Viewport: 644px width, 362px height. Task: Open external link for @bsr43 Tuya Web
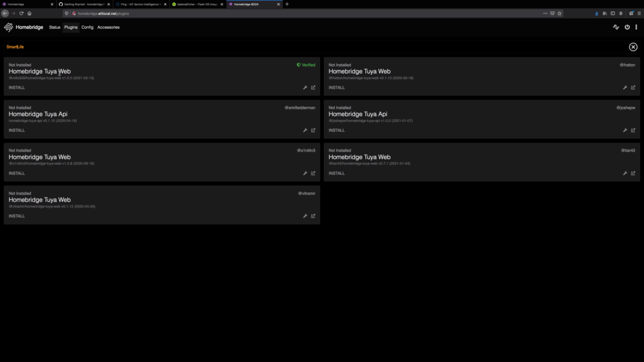pos(633,173)
